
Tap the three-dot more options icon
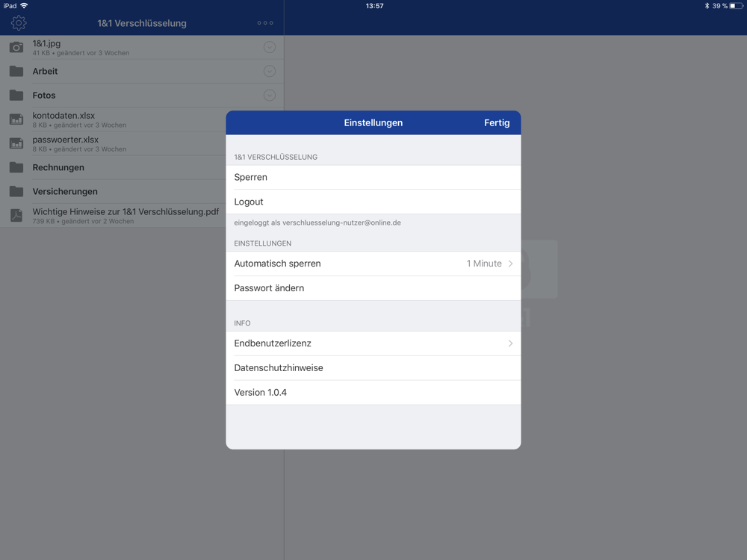pyautogui.click(x=265, y=23)
